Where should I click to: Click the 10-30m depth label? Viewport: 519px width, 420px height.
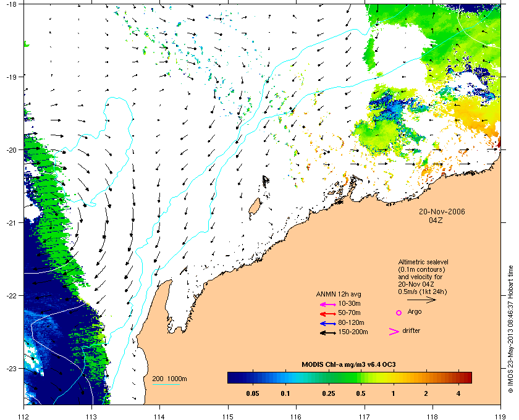click(x=350, y=303)
